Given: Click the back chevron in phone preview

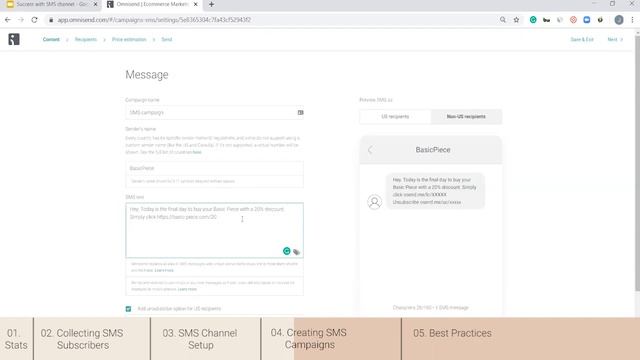Looking at the screenshot, I should tap(370, 150).
